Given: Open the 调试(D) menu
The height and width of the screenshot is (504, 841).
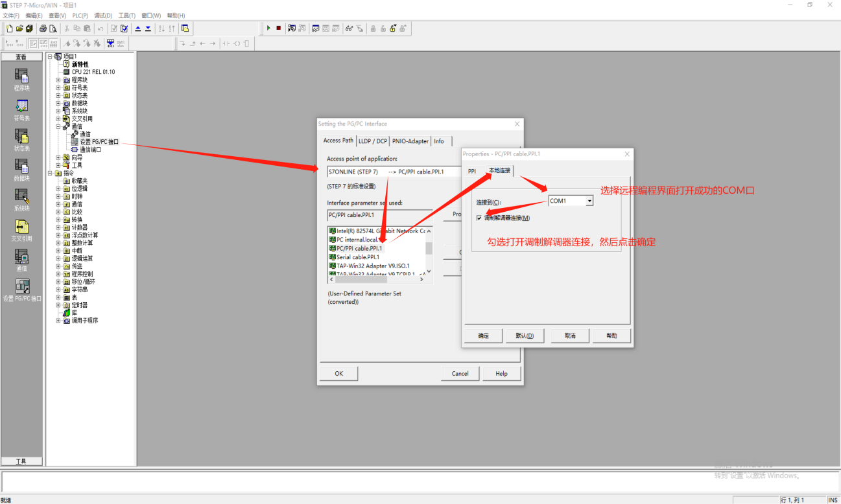Looking at the screenshot, I should 103,15.
